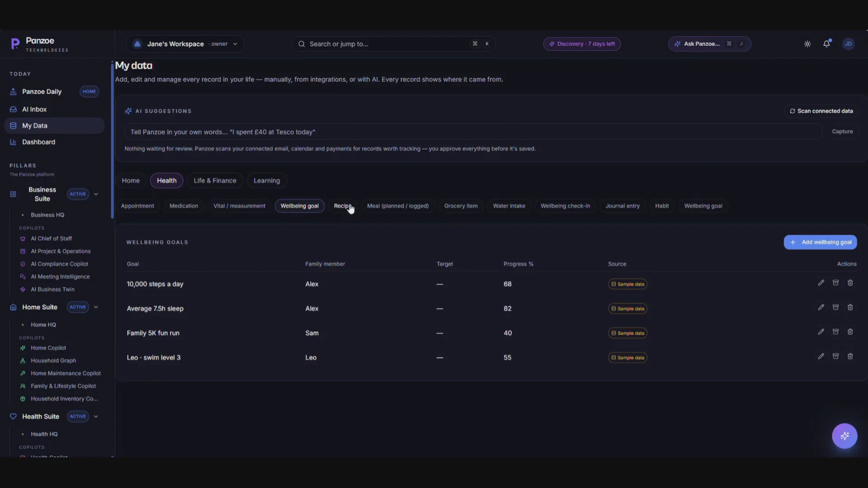Image resolution: width=868 pixels, height=488 pixels.
Task: Focus the Search or jump to field
Action: point(393,44)
